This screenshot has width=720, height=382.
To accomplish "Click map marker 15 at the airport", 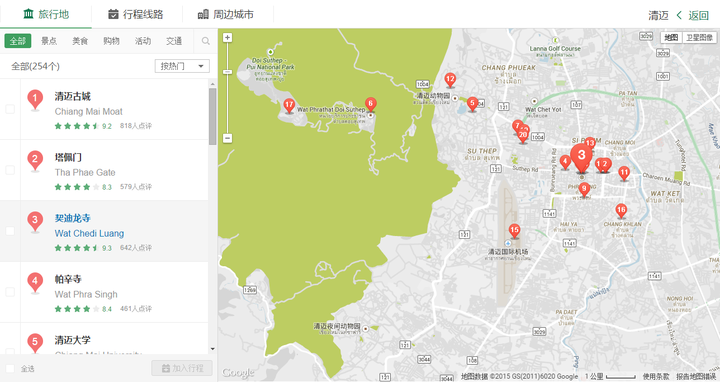I will pyautogui.click(x=514, y=231).
